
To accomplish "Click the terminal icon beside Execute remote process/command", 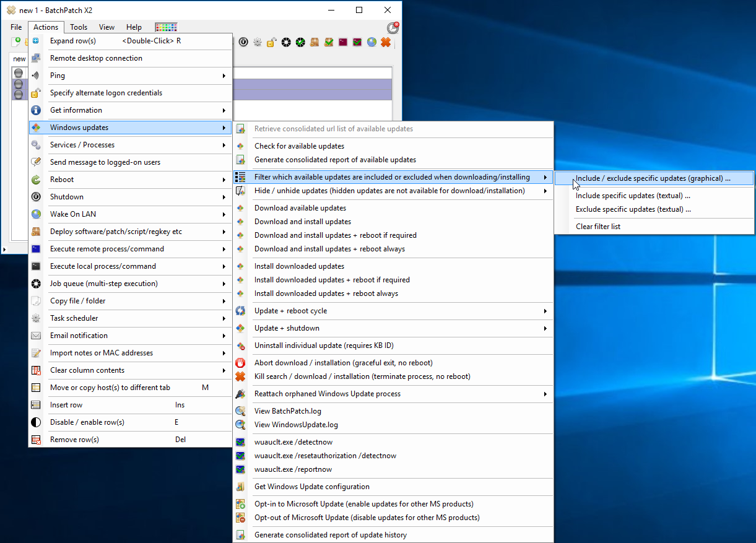I will [37, 249].
